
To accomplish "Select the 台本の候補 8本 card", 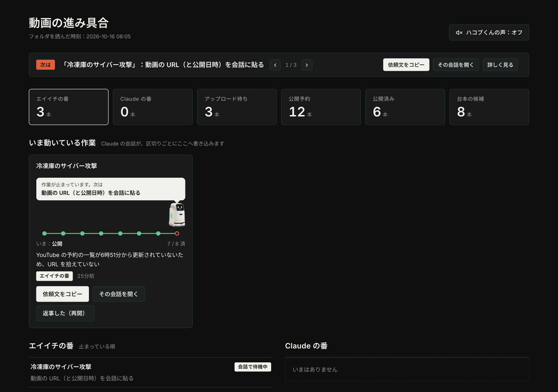I will point(489,107).
